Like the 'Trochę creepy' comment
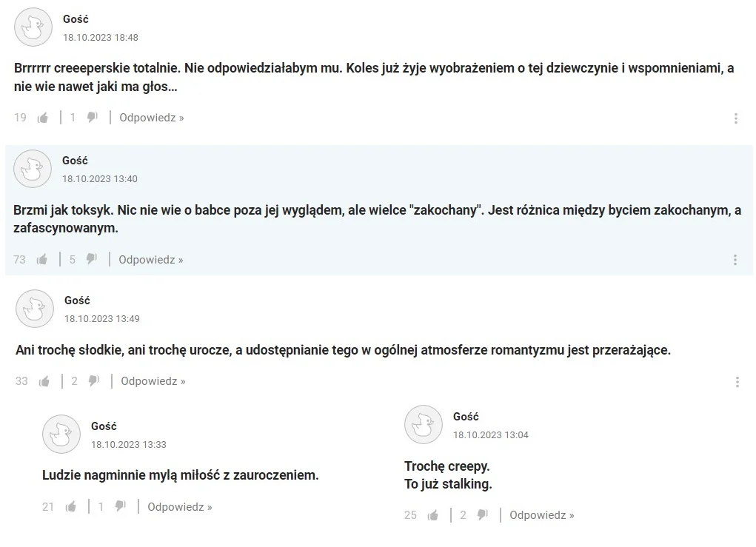This screenshot has height=547, width=756. [x=433, y=515]
